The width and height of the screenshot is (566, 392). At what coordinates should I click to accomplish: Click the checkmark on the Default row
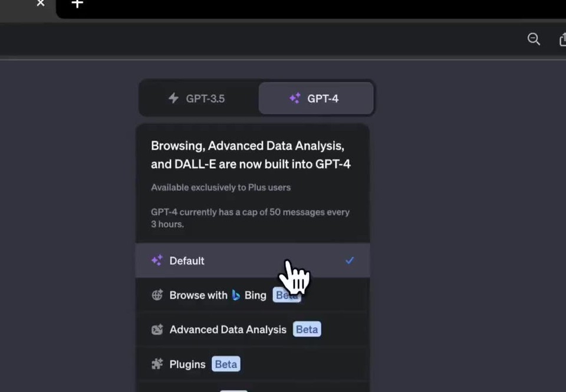click(350, 260)
